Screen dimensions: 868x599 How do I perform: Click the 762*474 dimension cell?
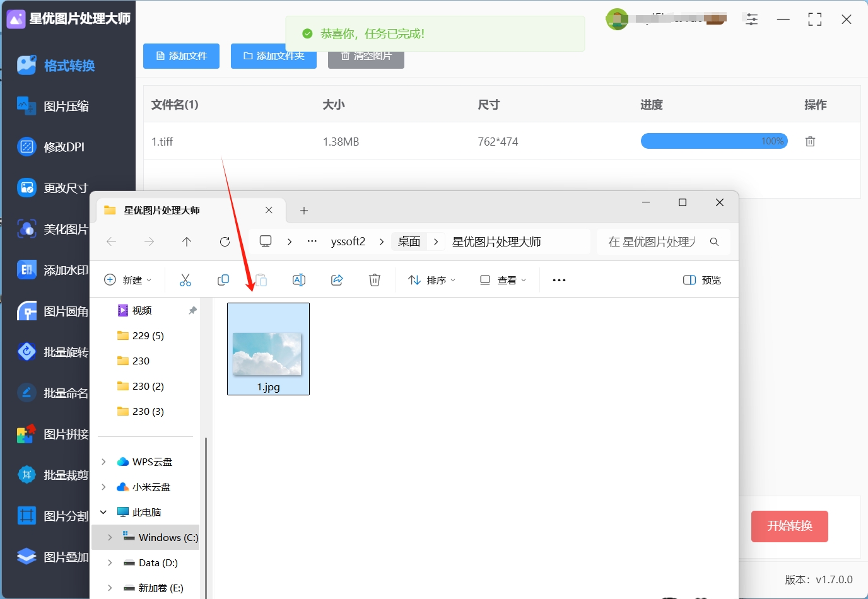(x=498, y=141)
